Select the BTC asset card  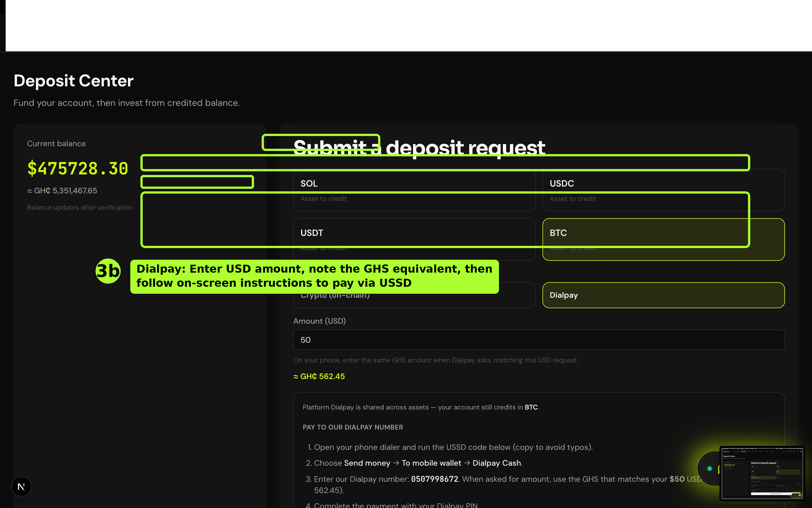663,240
